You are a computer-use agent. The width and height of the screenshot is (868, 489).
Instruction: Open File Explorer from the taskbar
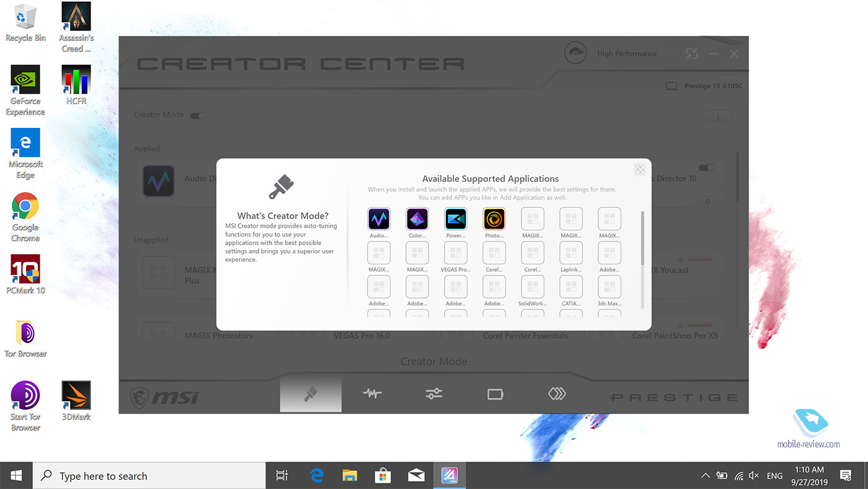pyautogui.click(x=350, y=476)
